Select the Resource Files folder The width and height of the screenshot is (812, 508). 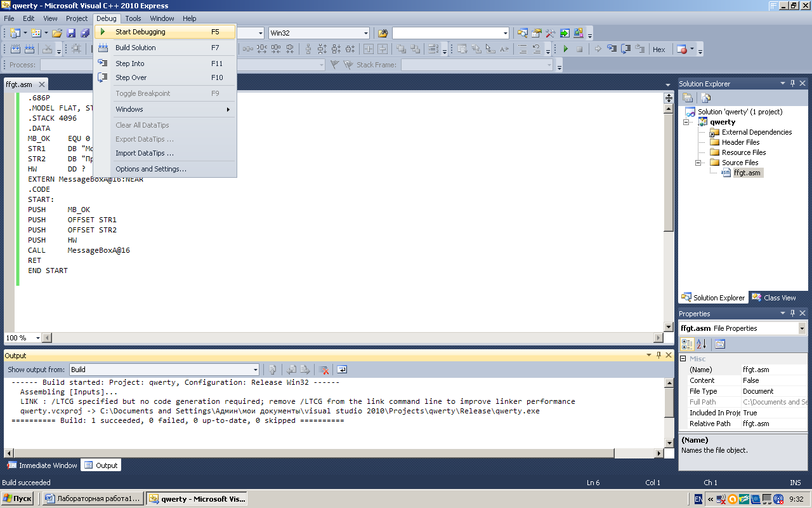pos(743,152)
